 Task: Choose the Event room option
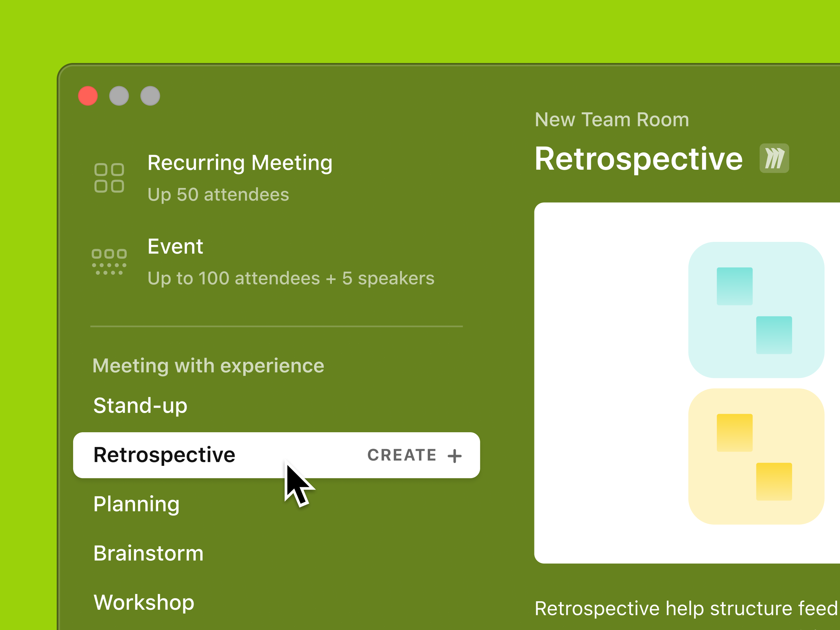[x=175, y=246]
